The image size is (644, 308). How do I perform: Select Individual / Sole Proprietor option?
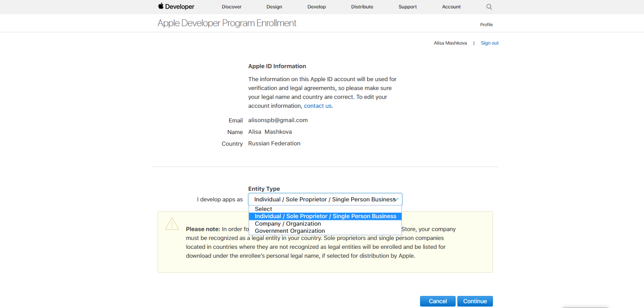325,216
